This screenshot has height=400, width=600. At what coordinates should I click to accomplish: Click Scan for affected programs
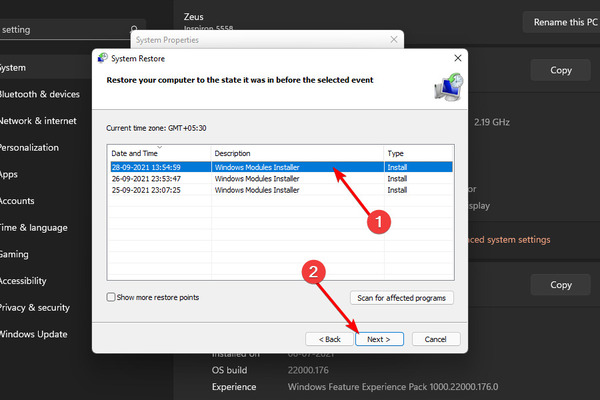click(402, 298)
